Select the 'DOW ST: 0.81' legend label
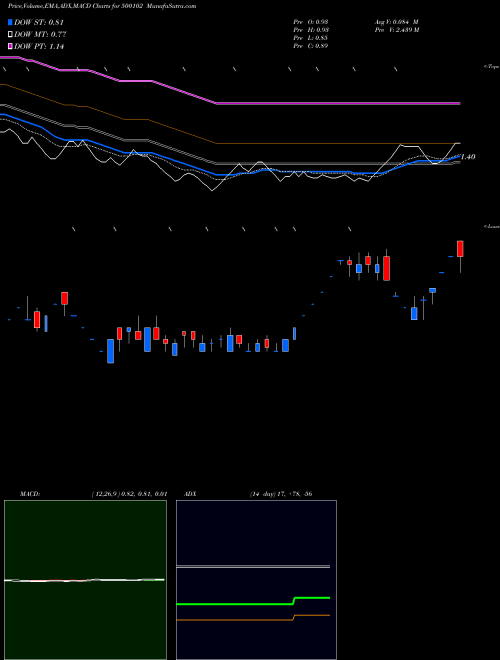The image size is (500, 660). [x=39, y=22]
